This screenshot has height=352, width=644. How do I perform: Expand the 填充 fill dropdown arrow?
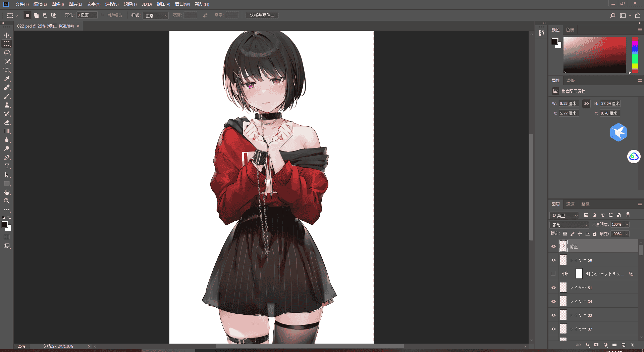point(627,234)
